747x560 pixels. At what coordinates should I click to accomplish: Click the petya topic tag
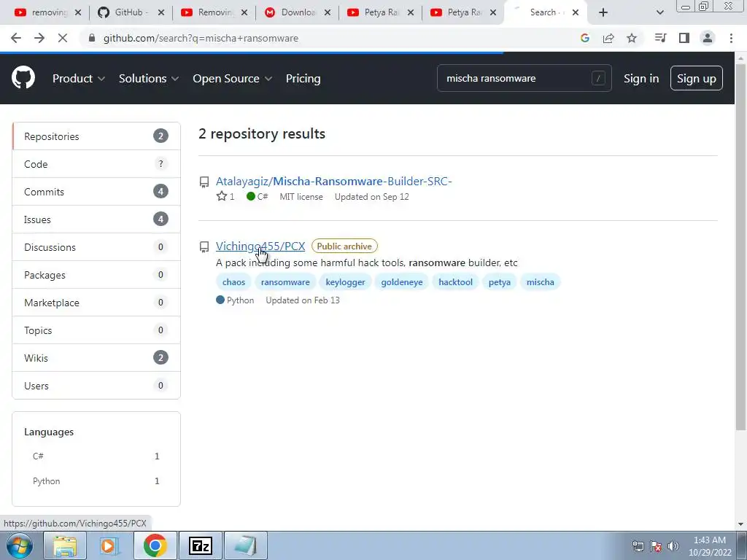499,282
